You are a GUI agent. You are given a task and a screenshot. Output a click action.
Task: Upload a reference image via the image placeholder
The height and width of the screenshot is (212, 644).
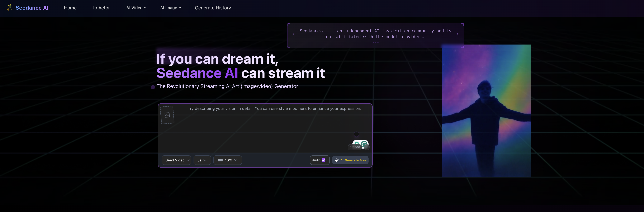click(167, 115)
